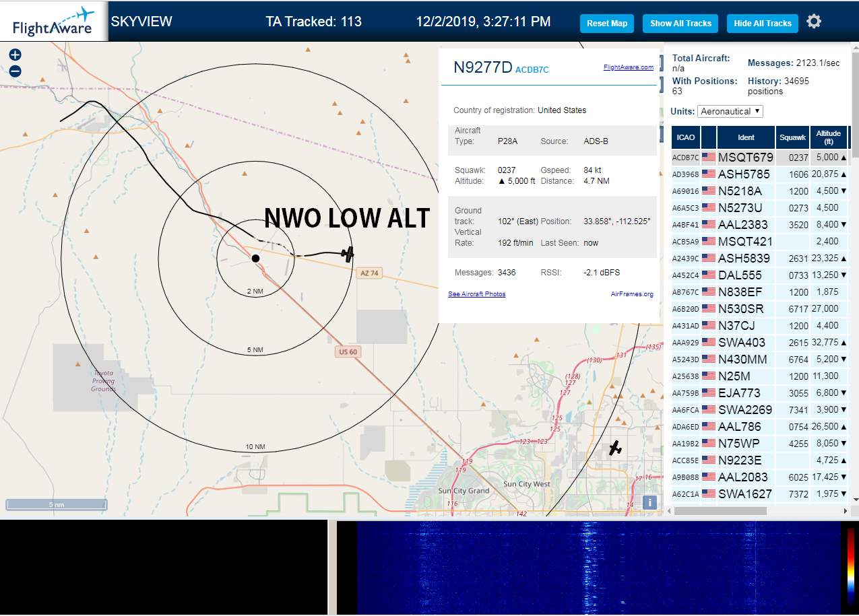
Task: Open the map attribution info 'i' button
Action: (649, 502)
